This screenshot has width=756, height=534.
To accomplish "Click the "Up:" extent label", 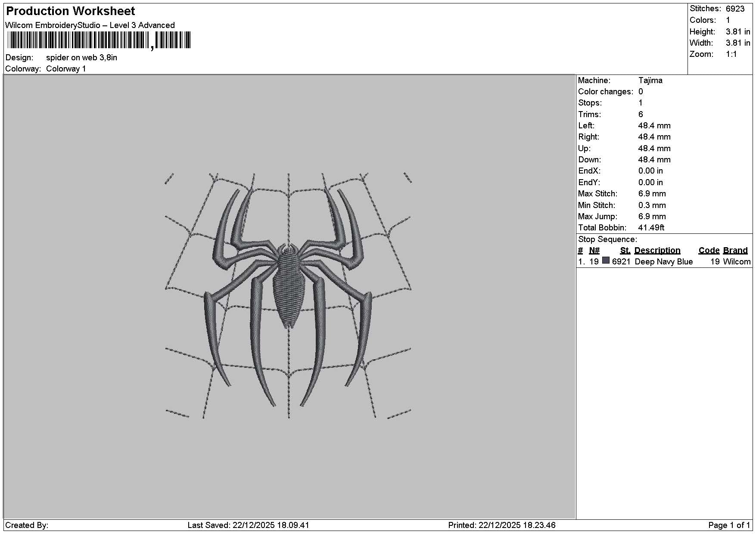I will (584, 149).
